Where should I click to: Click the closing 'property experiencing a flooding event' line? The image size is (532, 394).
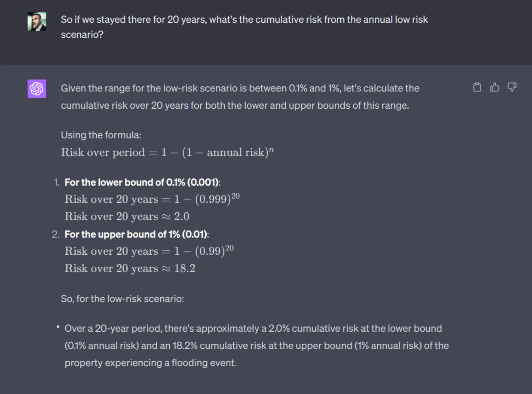click(150, 363)
